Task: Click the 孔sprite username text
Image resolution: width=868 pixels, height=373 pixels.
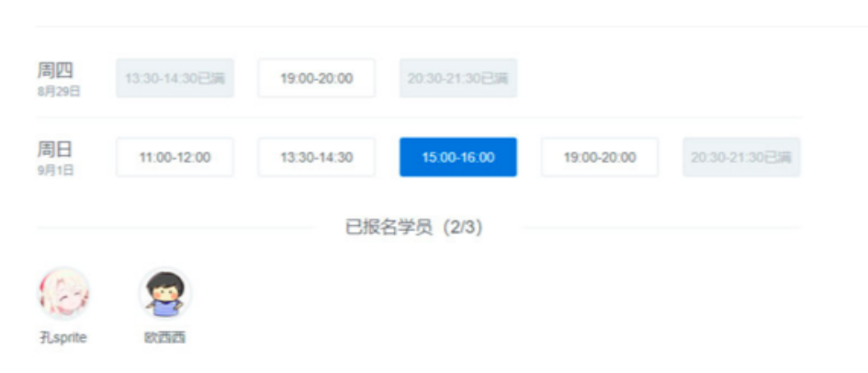Action: coord(63,337)
